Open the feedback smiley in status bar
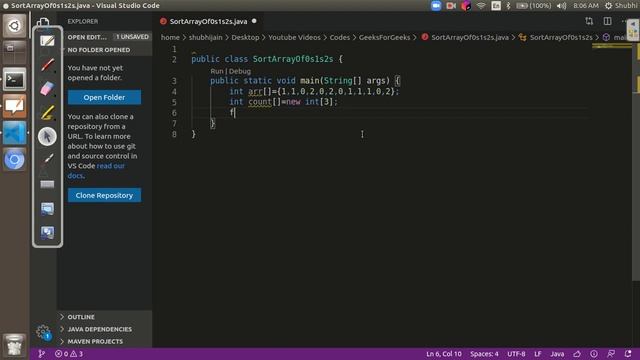This screenshot has width=640, height=360. pos(611,354)
